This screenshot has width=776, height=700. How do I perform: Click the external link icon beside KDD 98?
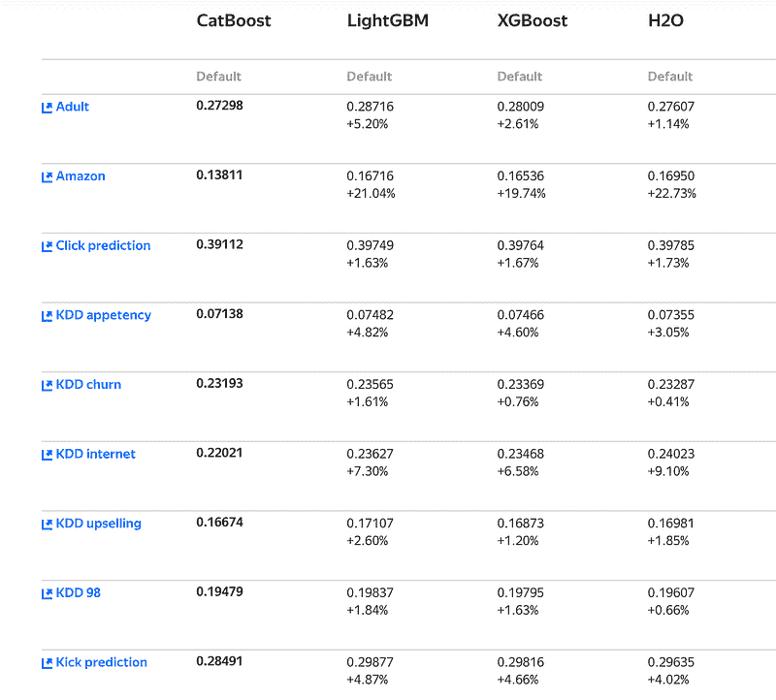pos(47,593)
